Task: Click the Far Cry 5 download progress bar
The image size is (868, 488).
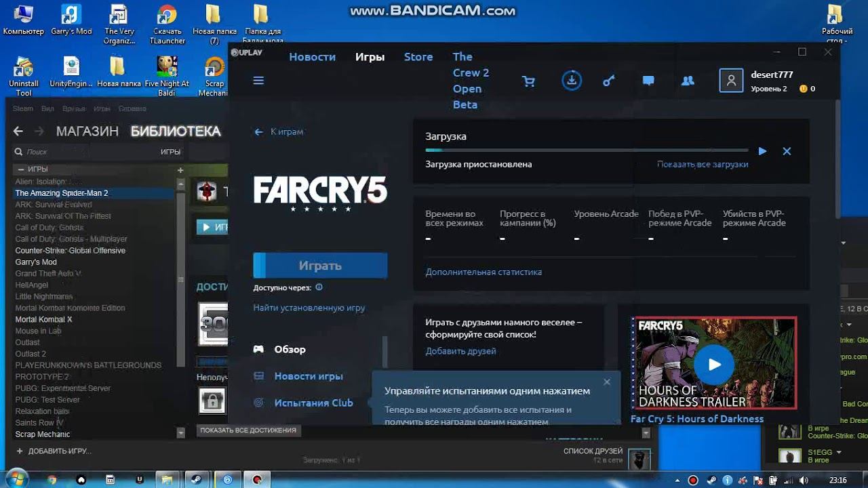Action: (x=587, y=150)
